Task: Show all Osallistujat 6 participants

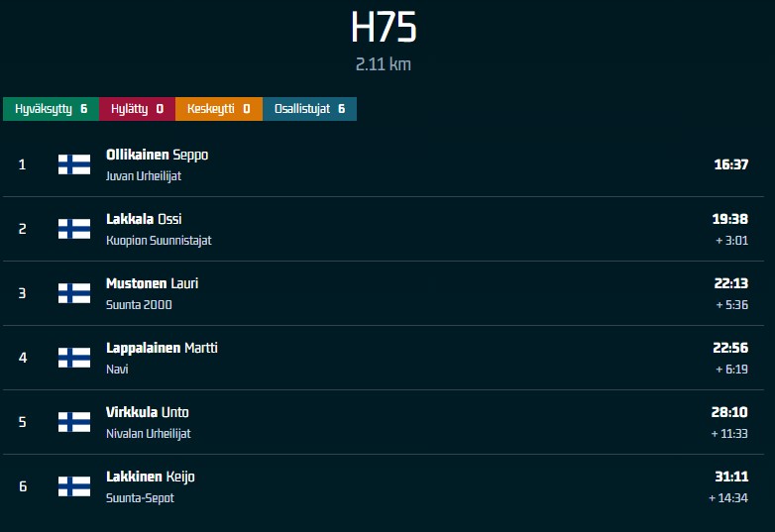Action: coord(309,109)
